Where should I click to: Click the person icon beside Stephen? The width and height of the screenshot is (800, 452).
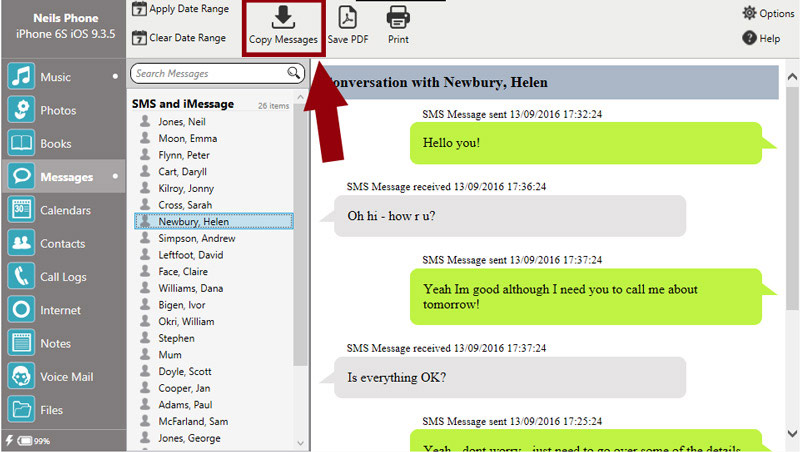tap(145, 337)
